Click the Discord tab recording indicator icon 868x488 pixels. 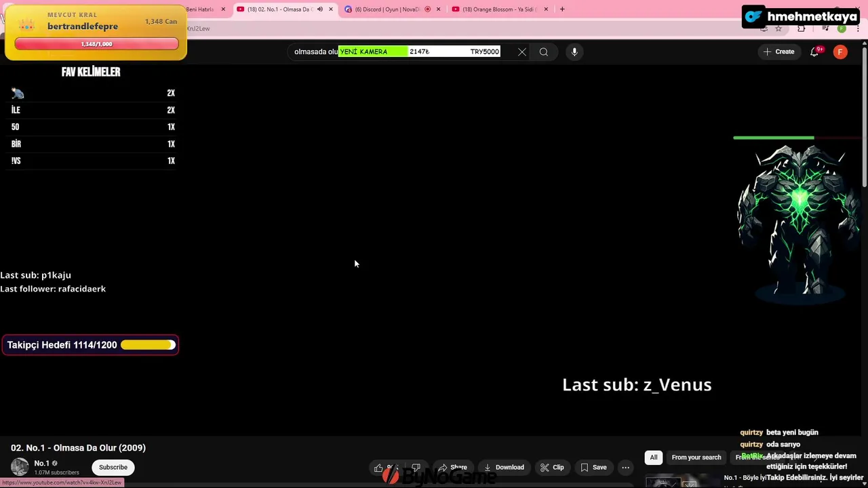coord(427,9)
